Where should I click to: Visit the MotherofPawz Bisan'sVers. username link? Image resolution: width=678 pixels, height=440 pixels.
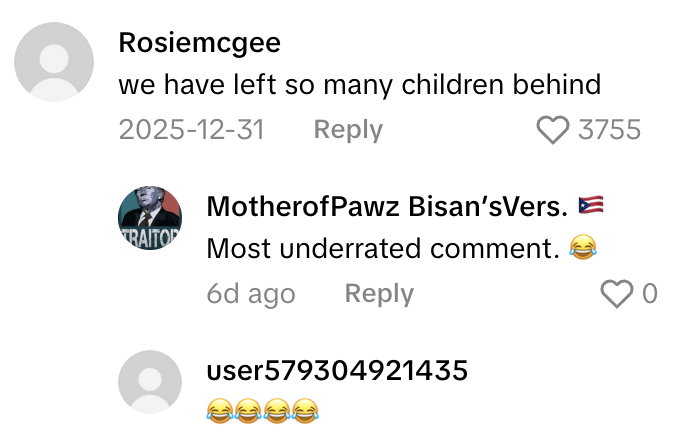coord(387,206)
